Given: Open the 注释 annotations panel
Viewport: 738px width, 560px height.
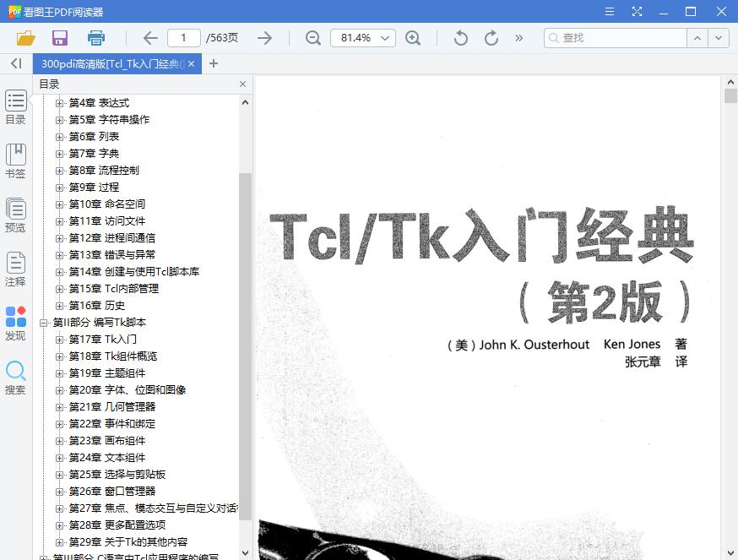Looking at the screenshot, I should (x=16, y=268).
